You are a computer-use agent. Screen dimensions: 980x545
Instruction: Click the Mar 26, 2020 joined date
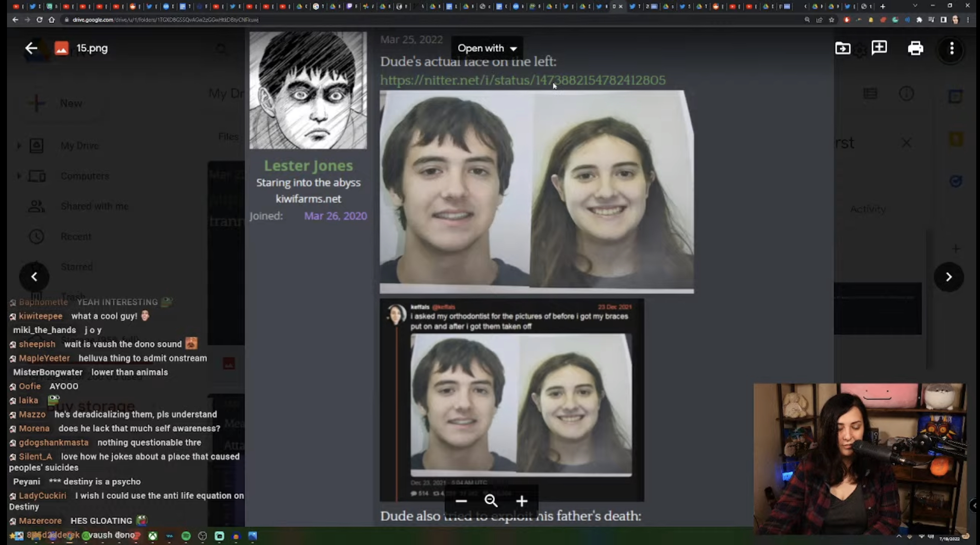tap(336, 216)
